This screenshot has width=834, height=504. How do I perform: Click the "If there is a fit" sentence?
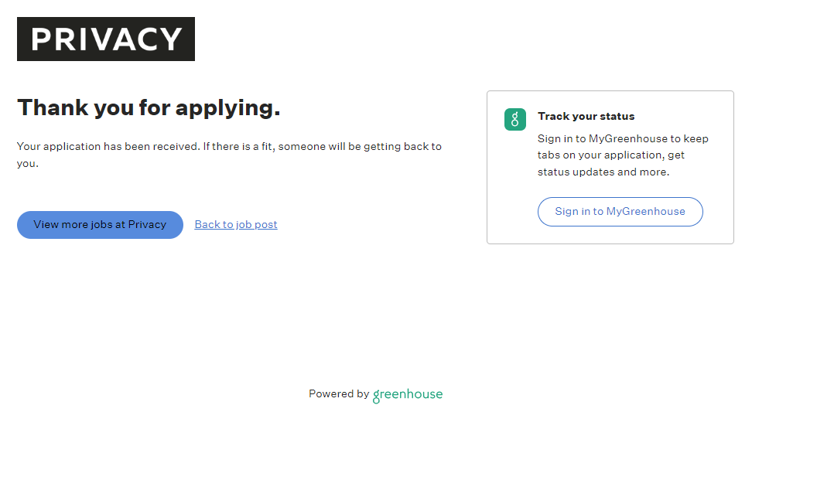pyautogui.click(x=322, y=146)
